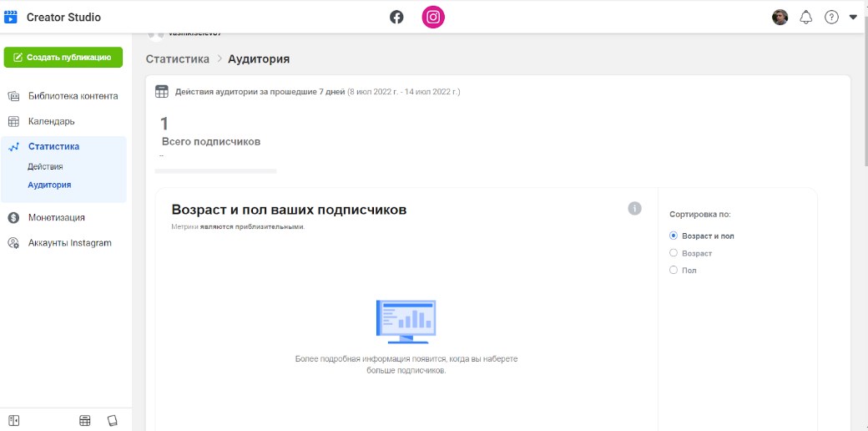Viewport: 868px width, 431px height.
Task: Open the date range calendar selector
Action: (x=162, y=91)
